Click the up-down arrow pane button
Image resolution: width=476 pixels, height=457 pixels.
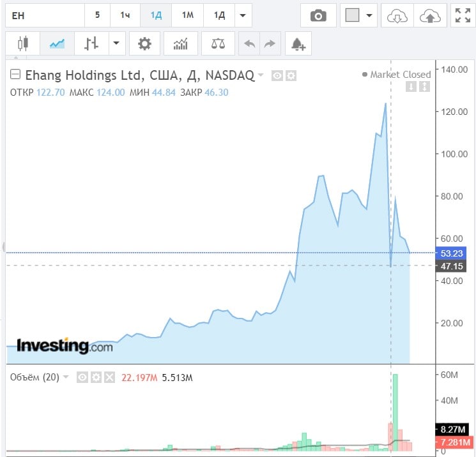tap(424, 87)
